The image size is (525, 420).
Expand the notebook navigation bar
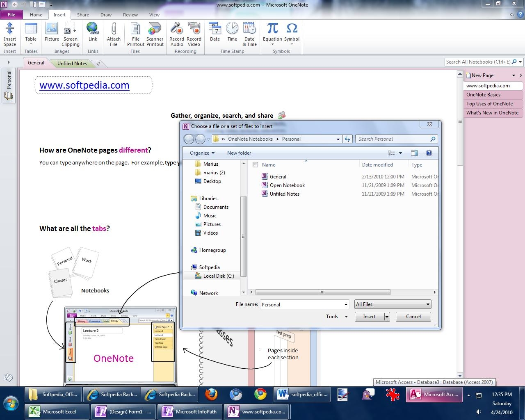click(x=8, y=62)
